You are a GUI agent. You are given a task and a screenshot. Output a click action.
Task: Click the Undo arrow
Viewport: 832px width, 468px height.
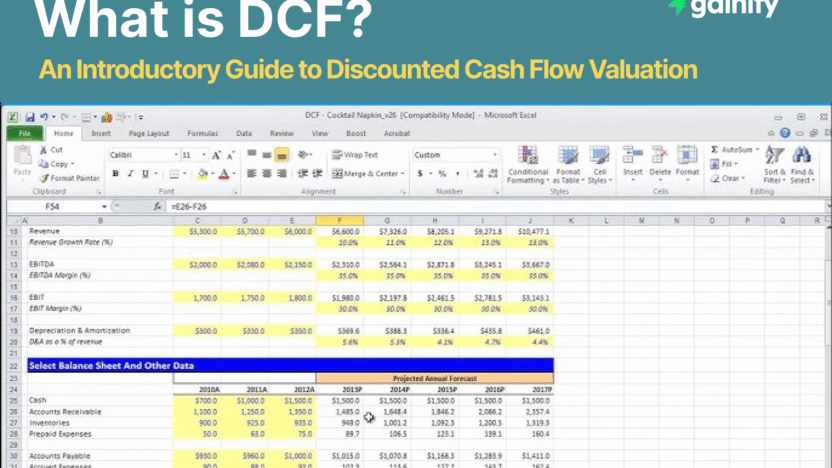(x=44, y=117)
